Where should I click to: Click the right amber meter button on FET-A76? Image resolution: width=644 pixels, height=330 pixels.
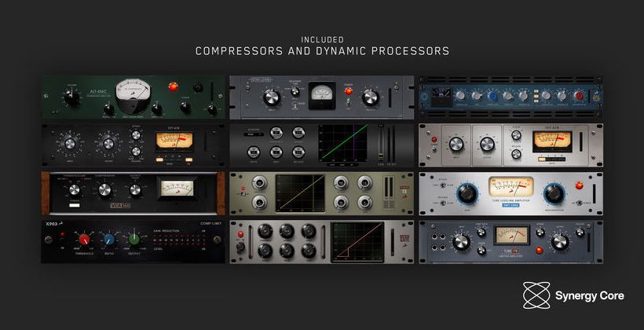(189, 159)
